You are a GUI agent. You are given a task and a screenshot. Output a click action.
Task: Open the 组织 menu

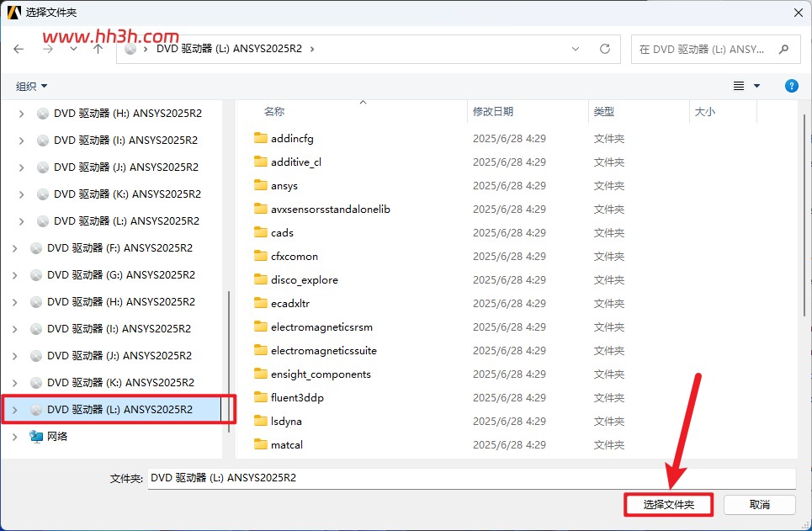point(31,86)
